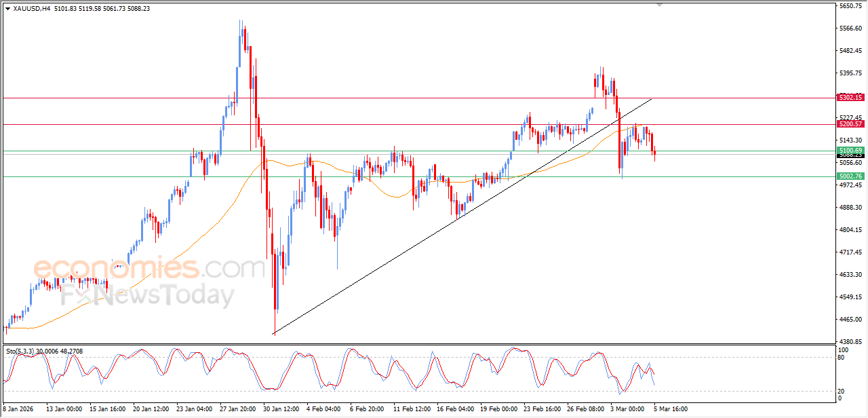The width and height of the screenshot is (868, 418).
Task: Click the 4717.45 price axis value
Action: [851, 252]
